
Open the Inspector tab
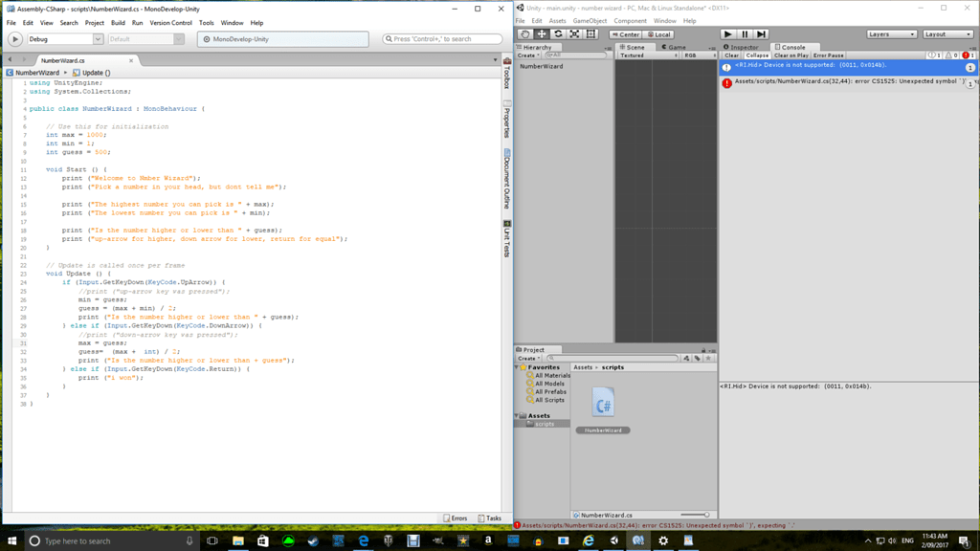click(744, 46)
